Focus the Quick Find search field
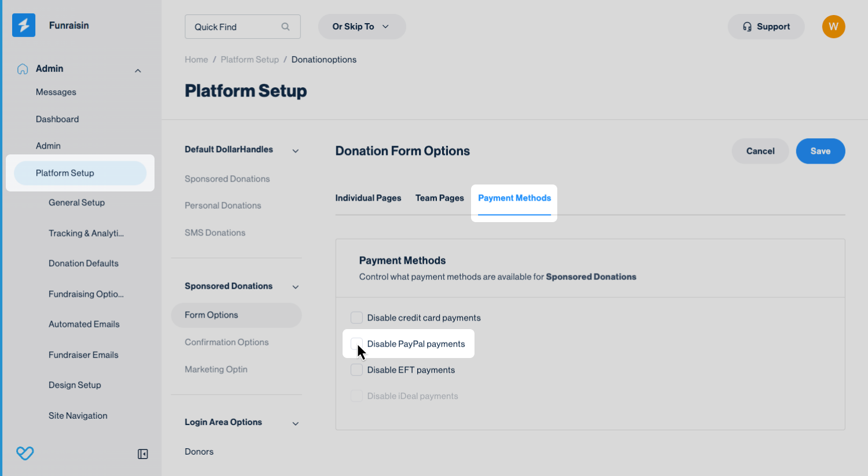 point(236,27)
